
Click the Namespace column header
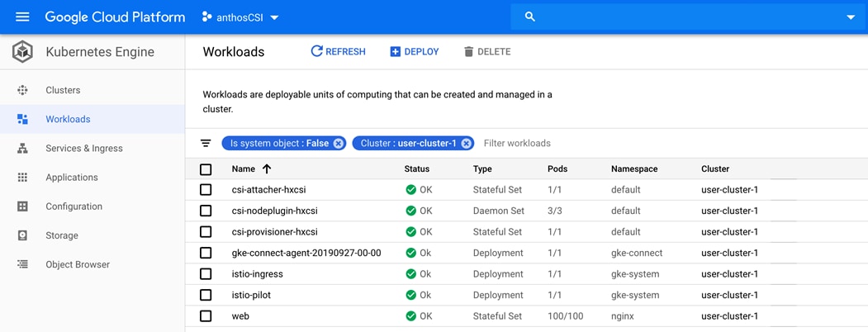634,168
